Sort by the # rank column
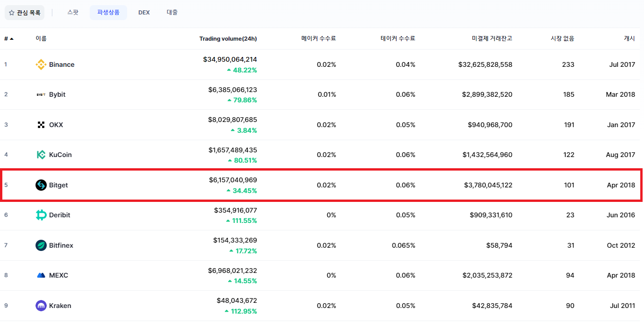 pos(9,38)
